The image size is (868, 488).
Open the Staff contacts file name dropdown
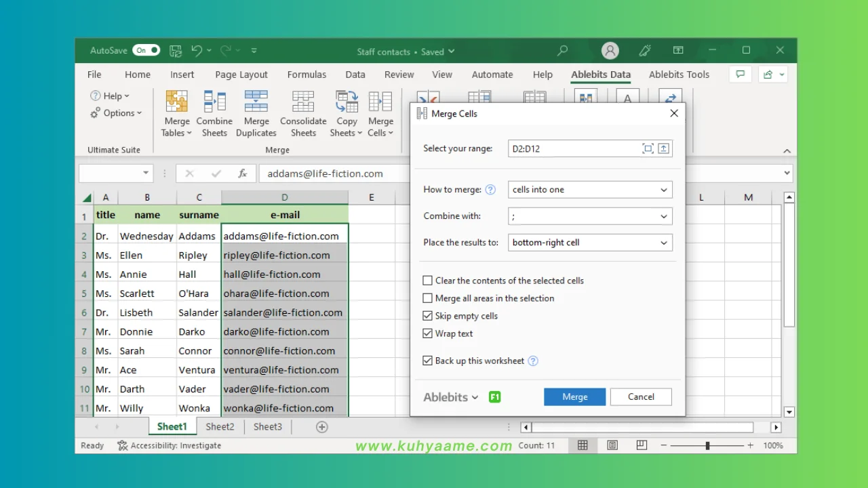406,52
